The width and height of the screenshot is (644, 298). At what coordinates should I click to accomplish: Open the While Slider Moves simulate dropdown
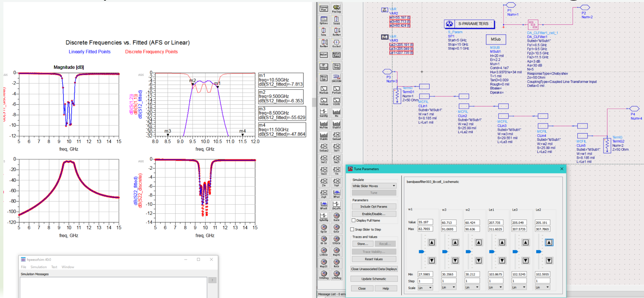(x=374, y=186)
